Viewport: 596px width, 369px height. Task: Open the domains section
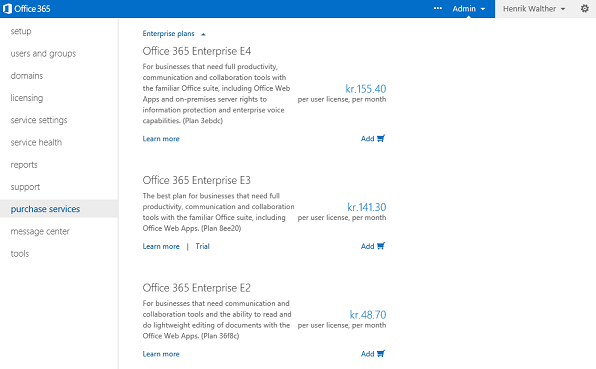point(27,76)
